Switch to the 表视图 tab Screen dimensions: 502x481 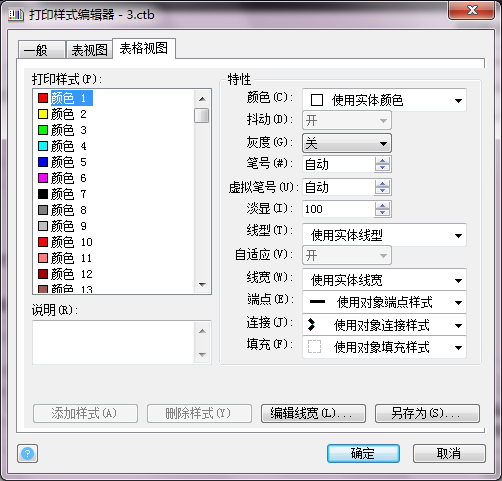click(x=89, y=50)
